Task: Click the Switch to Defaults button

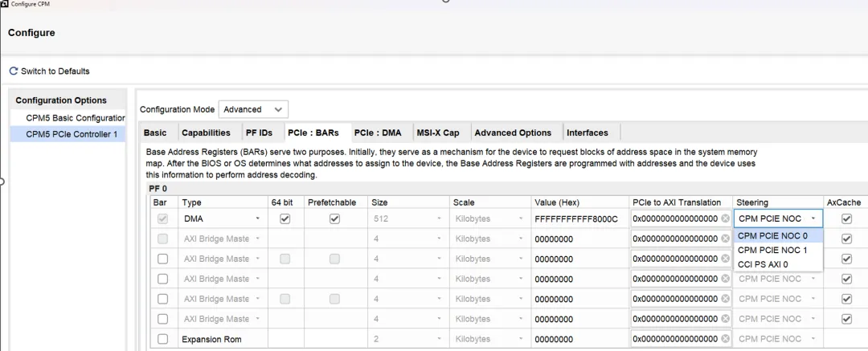Action: click(x=55, y=71)
